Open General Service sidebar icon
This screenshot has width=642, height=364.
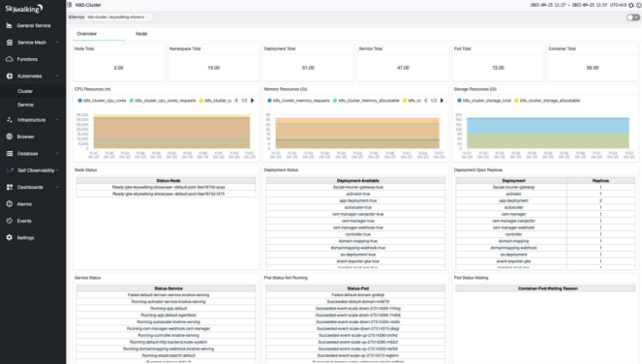point(9,25)
